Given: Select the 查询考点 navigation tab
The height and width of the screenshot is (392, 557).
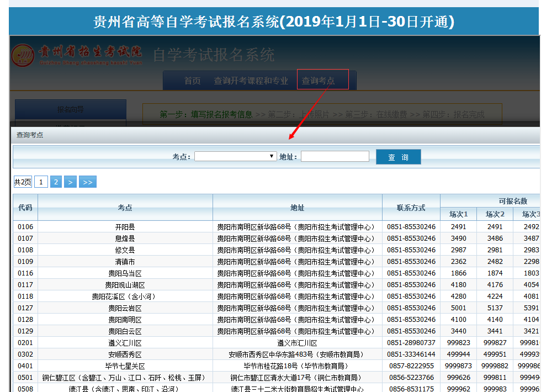Looking at the screenshot, I should coord(318,81).
